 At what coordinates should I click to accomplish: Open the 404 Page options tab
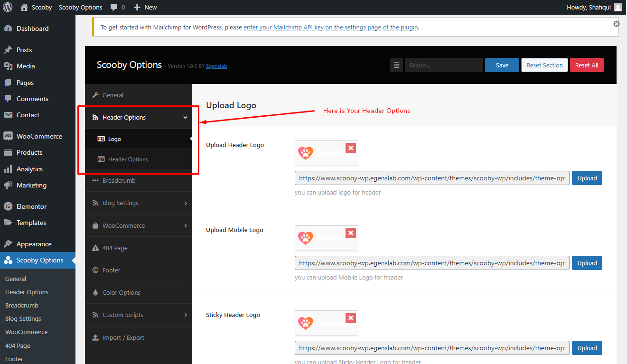click(x=138, y=248)
